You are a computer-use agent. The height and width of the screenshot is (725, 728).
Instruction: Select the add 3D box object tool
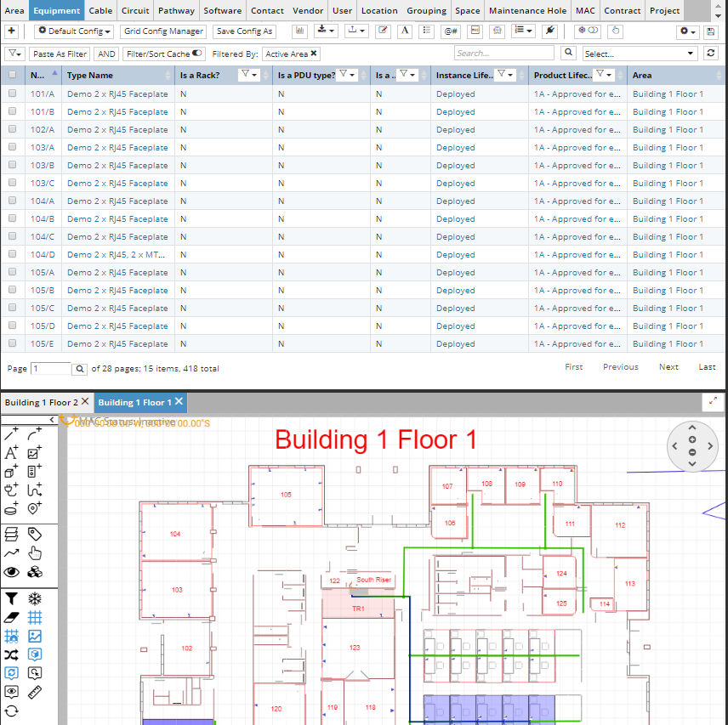[11, 471]
